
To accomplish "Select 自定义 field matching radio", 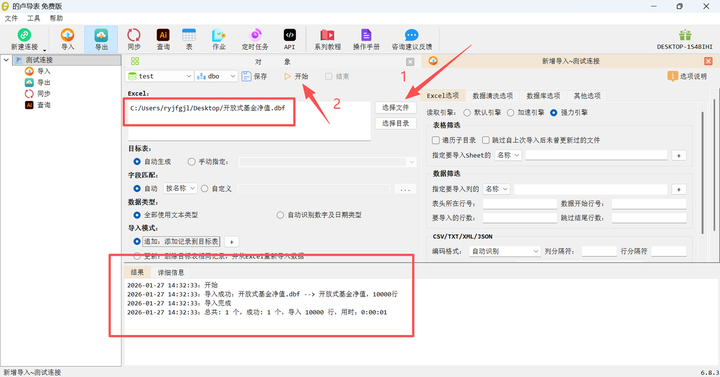I will pyautogui.click(x=205, y=188).
